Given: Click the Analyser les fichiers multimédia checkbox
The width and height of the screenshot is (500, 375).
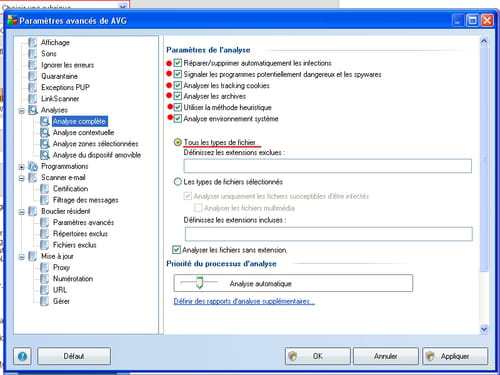Looking at the screenshot, I should point(198,208).
